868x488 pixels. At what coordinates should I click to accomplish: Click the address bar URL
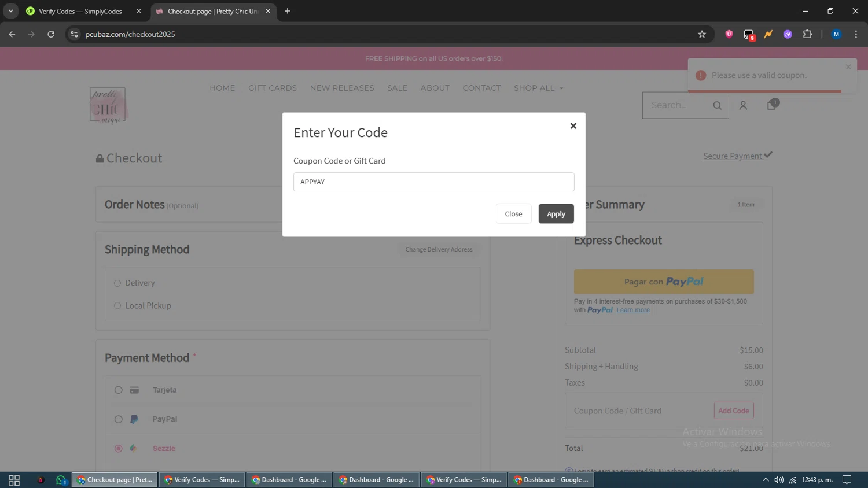(x=130, y=34)
